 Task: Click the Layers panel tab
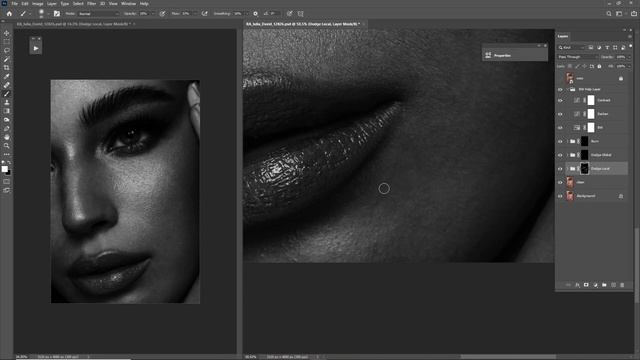(563, 36)
